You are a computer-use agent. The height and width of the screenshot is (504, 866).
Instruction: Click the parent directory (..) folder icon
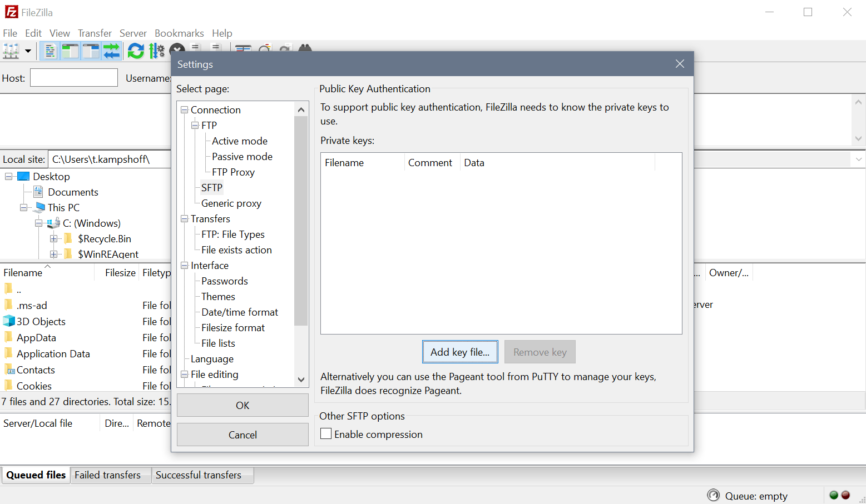(x=8, y=288)
